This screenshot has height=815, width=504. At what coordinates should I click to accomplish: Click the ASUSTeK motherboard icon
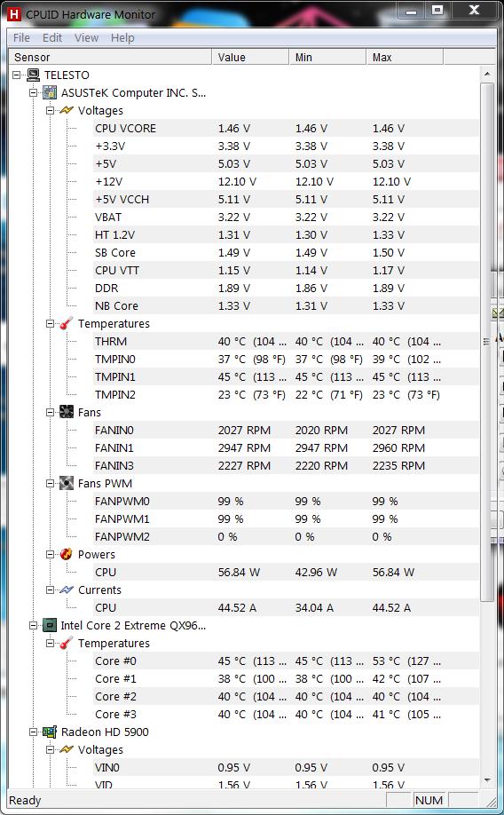[x=50, y=92]
